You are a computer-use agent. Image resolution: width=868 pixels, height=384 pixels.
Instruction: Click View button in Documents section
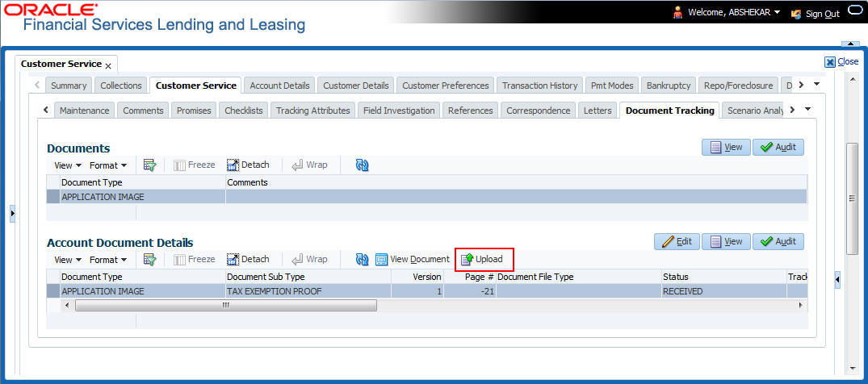point(726,147)
